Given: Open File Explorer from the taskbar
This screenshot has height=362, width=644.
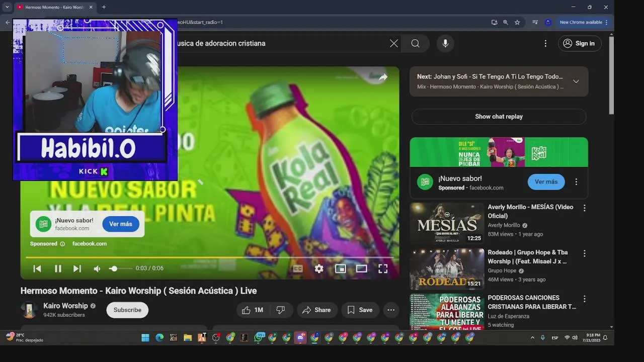Looking at the screenshot, I should click(x=188, y=338).
